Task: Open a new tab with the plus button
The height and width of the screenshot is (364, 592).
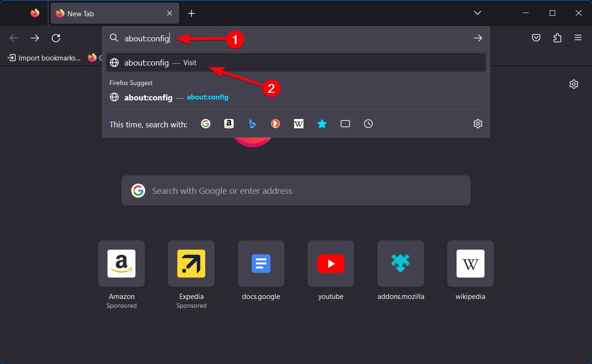Action: click(x=191, y=13)
